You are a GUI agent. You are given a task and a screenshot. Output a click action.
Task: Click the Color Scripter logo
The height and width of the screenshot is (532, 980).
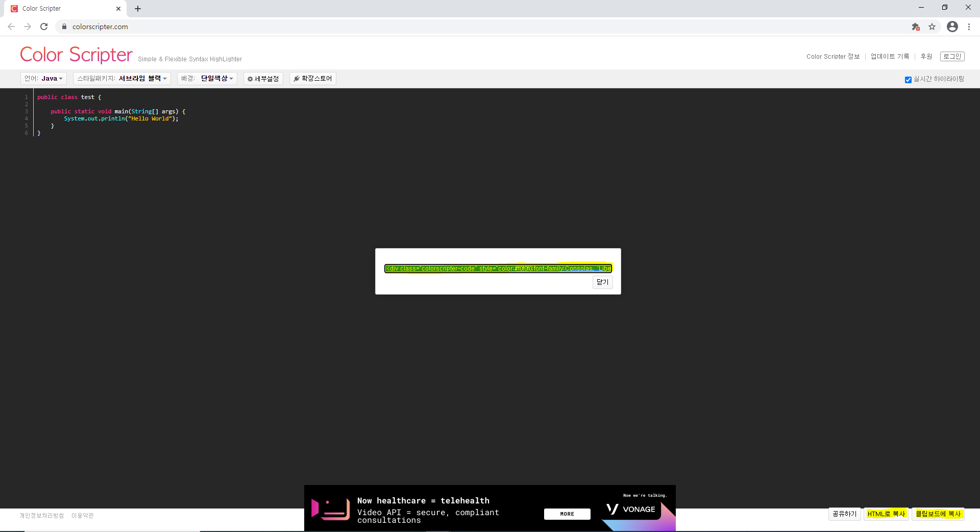[x=76, y=54]
